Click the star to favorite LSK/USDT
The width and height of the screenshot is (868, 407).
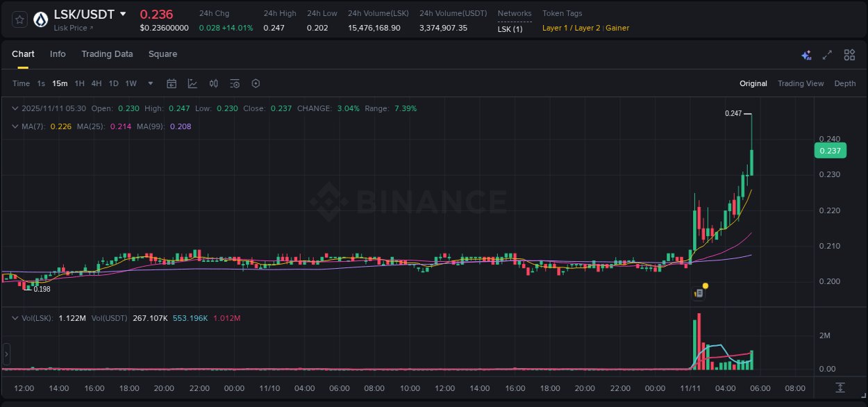click(19, 19)
